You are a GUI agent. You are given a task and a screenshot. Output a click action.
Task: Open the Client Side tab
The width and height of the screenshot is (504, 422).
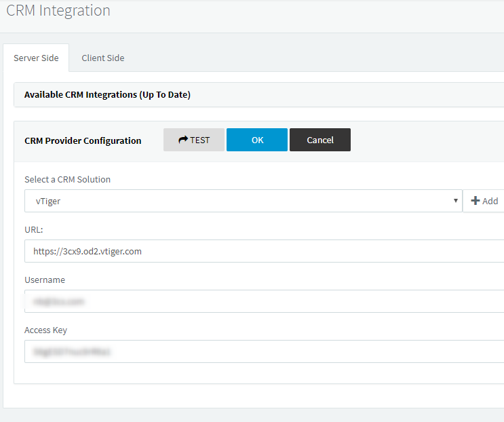[x=103, y=58]
